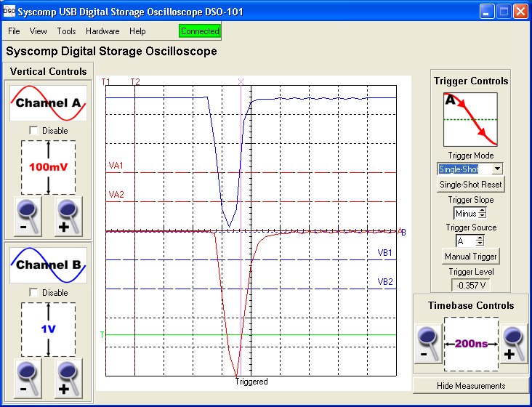Change Trigger Source spinner value
This screenshot has height=407, width=532.
pyautogui.click(x=480, y=241)
